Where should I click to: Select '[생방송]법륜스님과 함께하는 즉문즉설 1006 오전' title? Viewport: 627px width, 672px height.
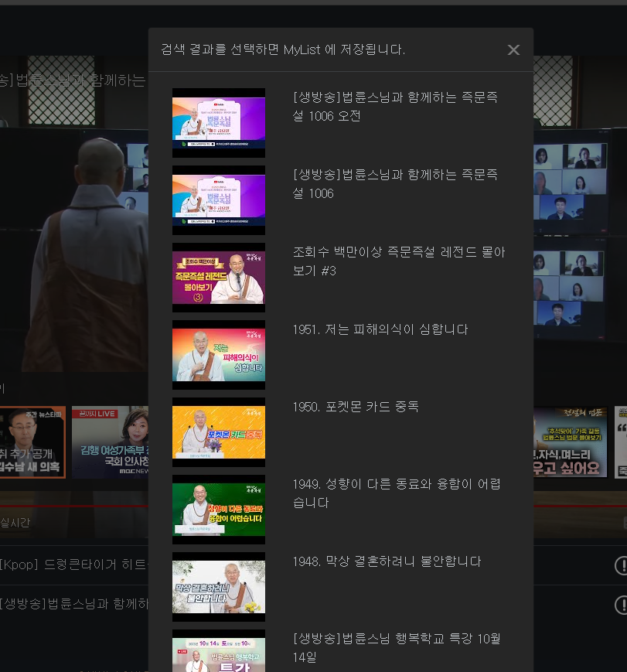point(395,106)
